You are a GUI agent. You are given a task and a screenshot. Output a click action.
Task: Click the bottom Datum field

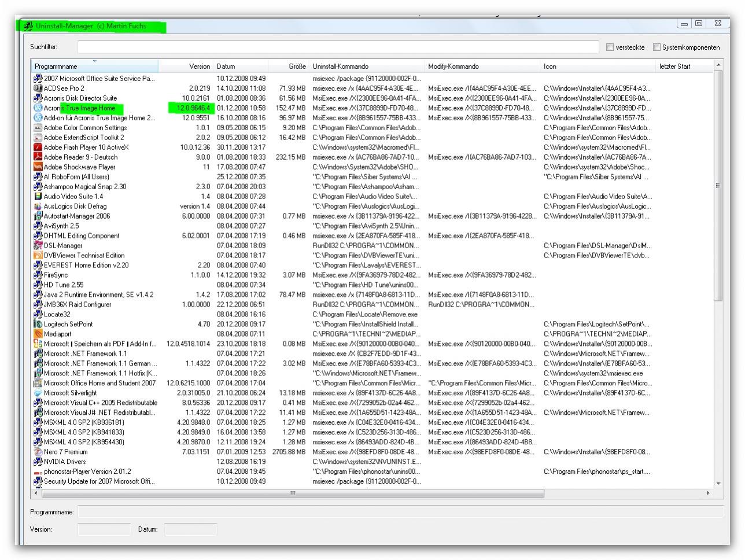pos(190,529)
